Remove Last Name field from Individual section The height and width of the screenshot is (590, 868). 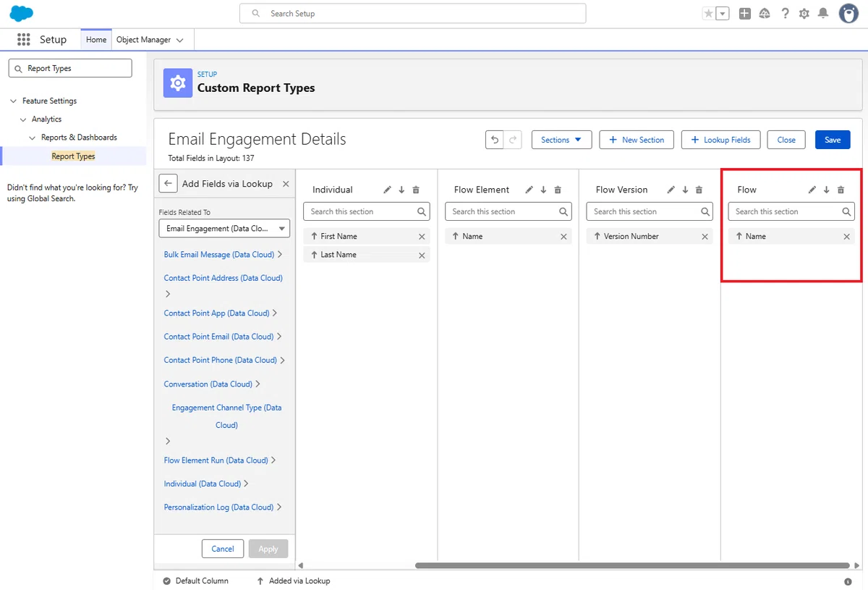[422, 255]
